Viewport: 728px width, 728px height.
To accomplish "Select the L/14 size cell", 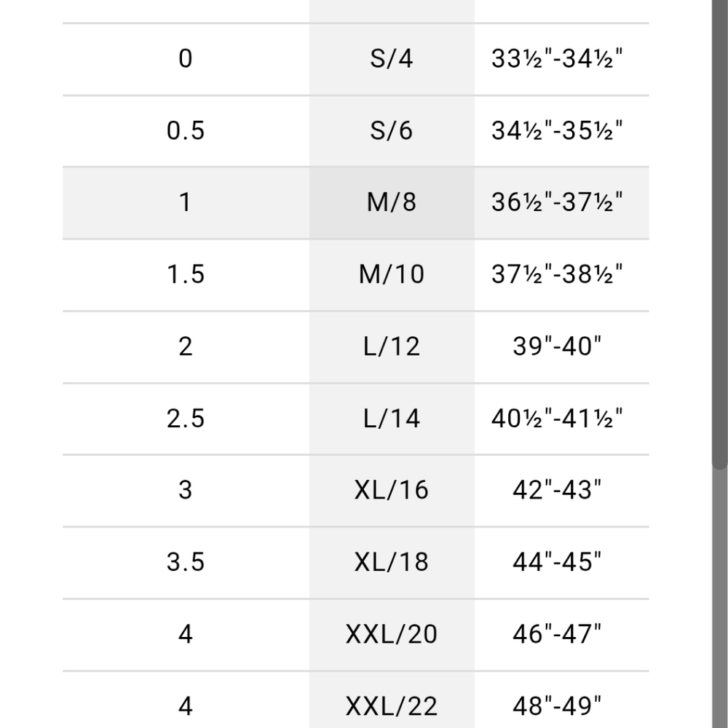I will coord(392,419).
